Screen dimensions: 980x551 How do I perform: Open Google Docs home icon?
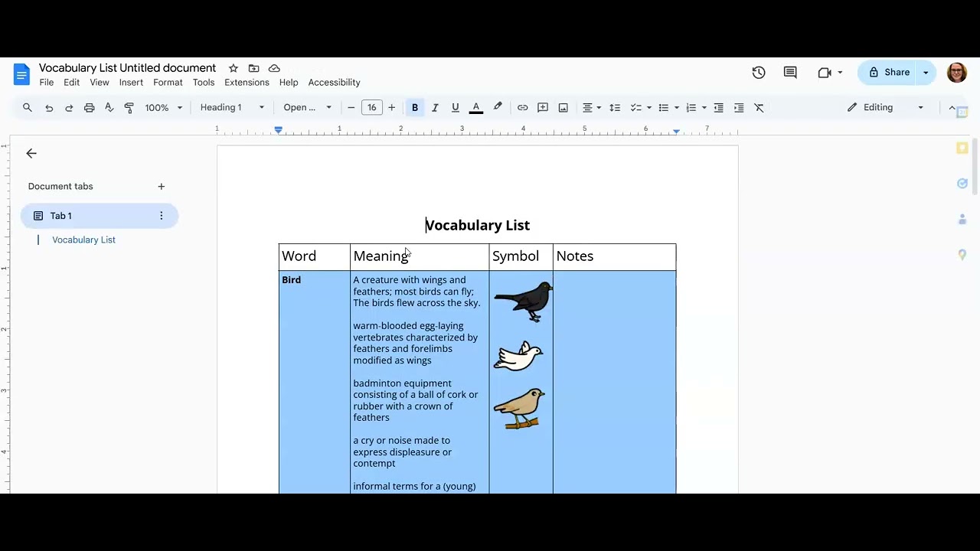coord(21,74)
